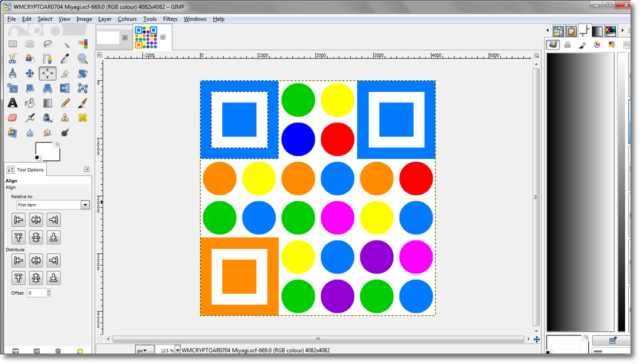Select the Heal tool
This screenshot has height=364, width=640.
[82, 118]
